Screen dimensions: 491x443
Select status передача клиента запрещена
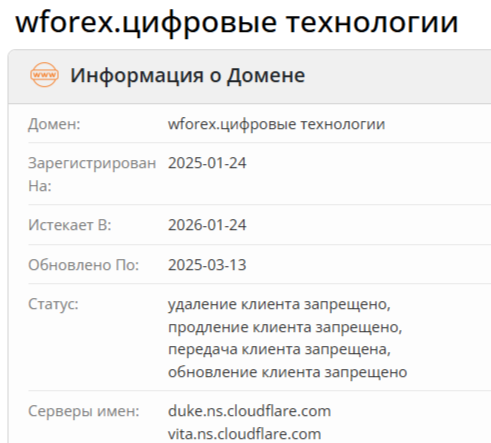click(279, 350)
